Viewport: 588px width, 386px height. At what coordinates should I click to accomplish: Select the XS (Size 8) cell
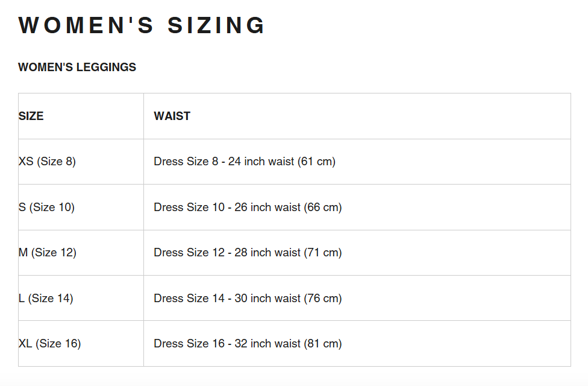[48, 162]
